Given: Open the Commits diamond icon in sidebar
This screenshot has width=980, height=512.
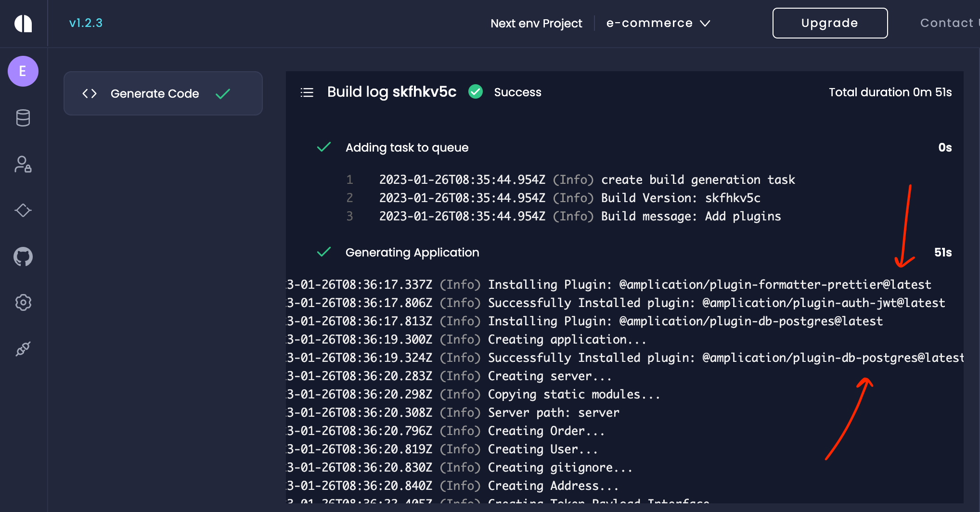Looking at the screenshot, I should [x=23, y=210].
